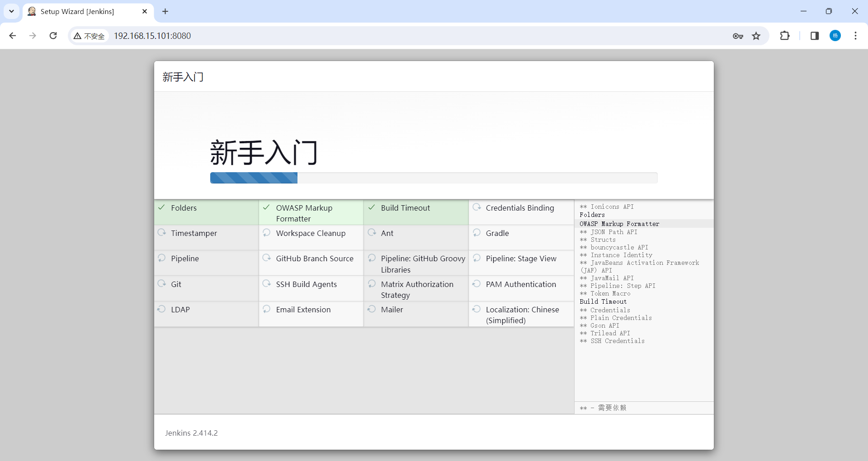868x461 pixels.
Task: Toggle the browser side panel icon
Action: (815, 36)
